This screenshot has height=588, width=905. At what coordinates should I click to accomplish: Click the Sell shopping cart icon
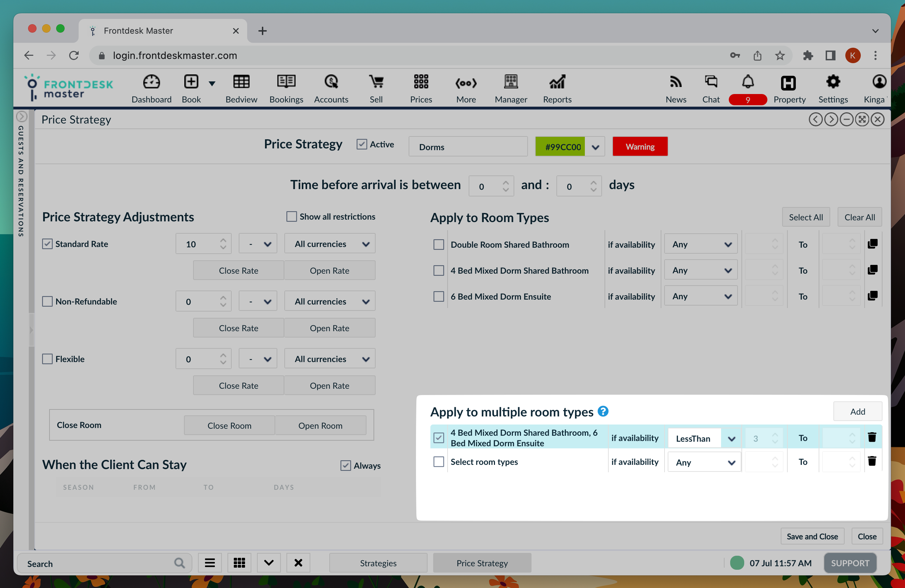pos(376,82)
